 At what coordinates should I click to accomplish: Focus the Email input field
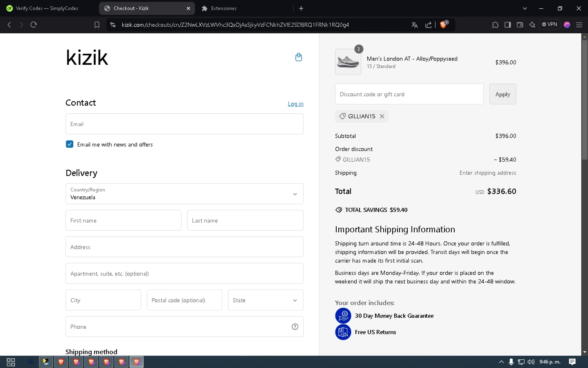coord(184,124)
